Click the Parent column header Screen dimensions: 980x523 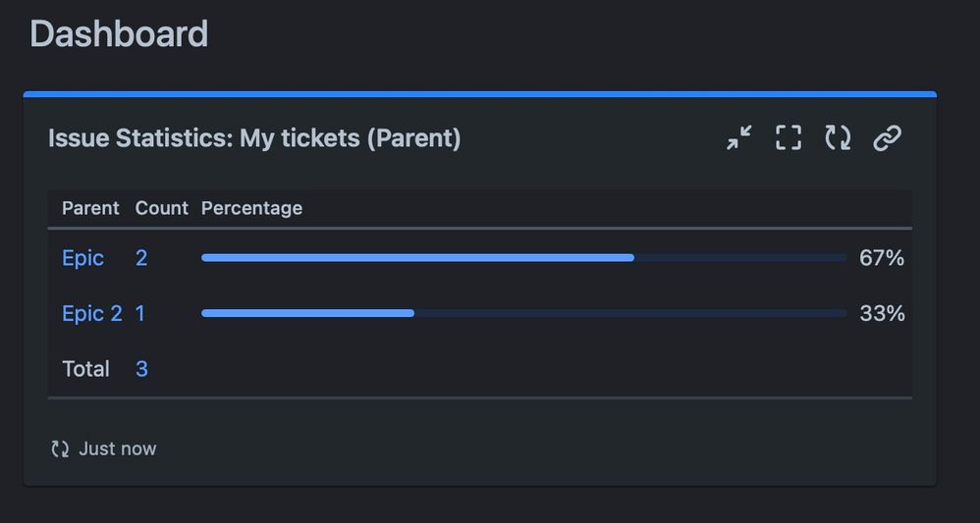(90, 208)
